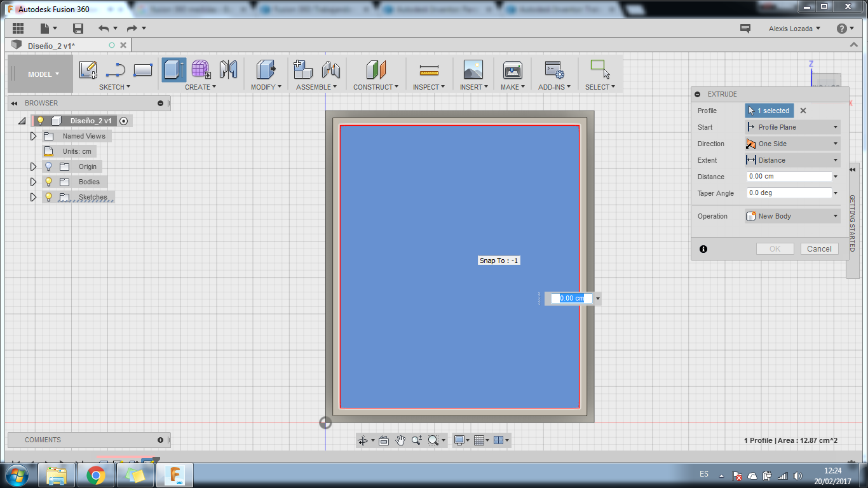Select the Rectangle sketch tool

pyautogui.click(x=143, y=70)
